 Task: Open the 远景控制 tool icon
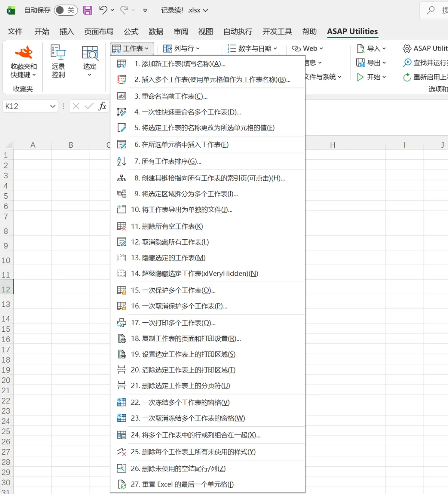pyautogui.click(x=58, y=52)
